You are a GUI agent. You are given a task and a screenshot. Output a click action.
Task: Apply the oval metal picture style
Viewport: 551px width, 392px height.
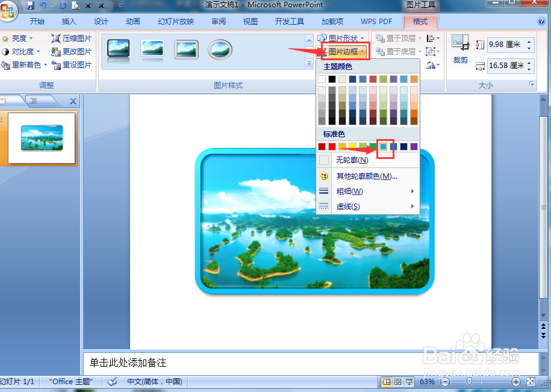pyautogui.click(x=220, y=49)
